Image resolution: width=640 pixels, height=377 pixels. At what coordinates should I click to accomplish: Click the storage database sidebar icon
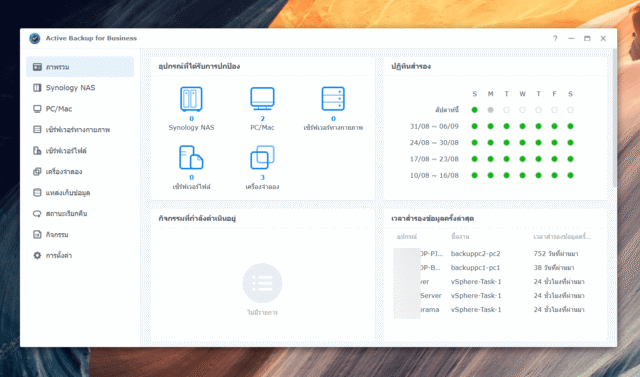click(x=37, y=193)
